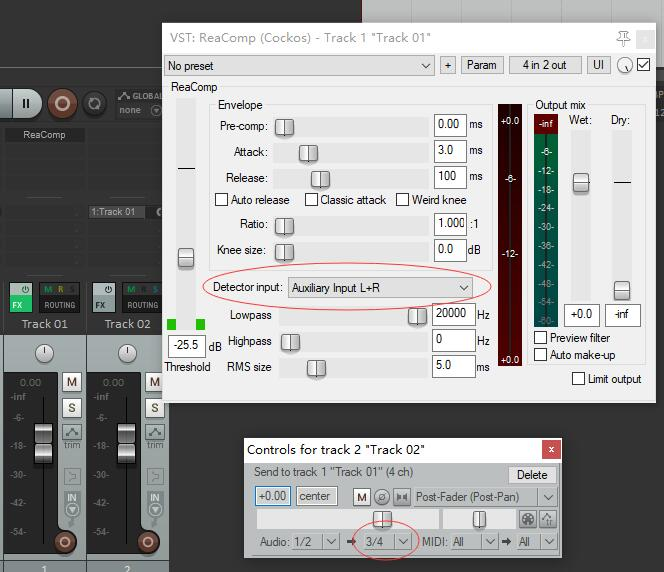Image resolution: width=664 pixels, height=572 pixels.
Task: Toggle Track 01 phase invert icon
Action: [x=72, y=476]
